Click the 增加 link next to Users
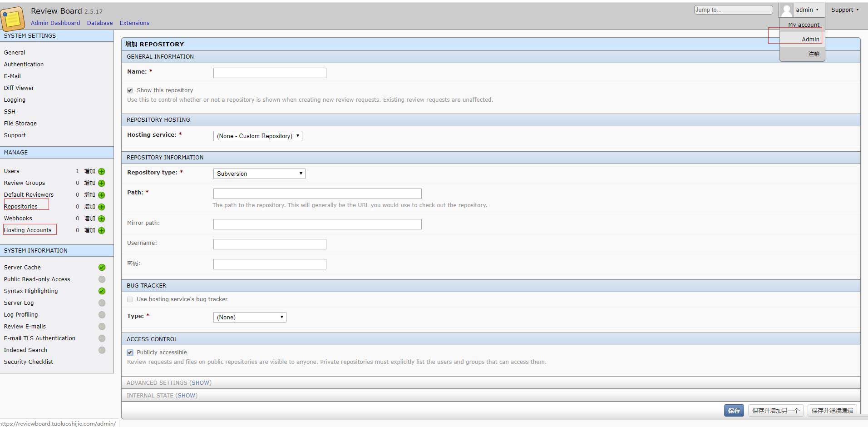The height and width of the screenshot is (427, 868). (90, 171)
